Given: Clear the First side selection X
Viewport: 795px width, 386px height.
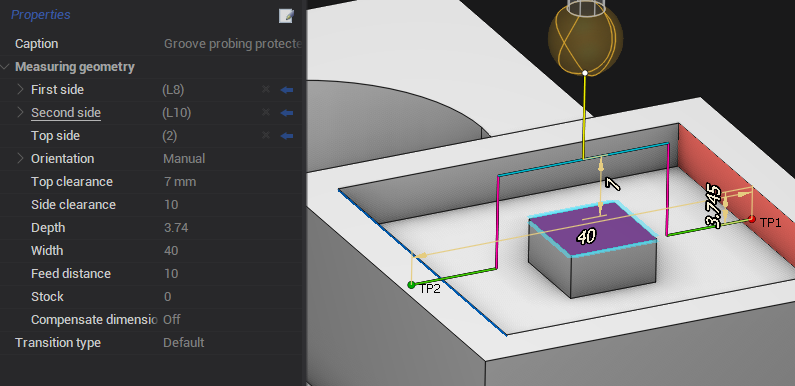Looking at the screenshot, I should tap(265, 90).
